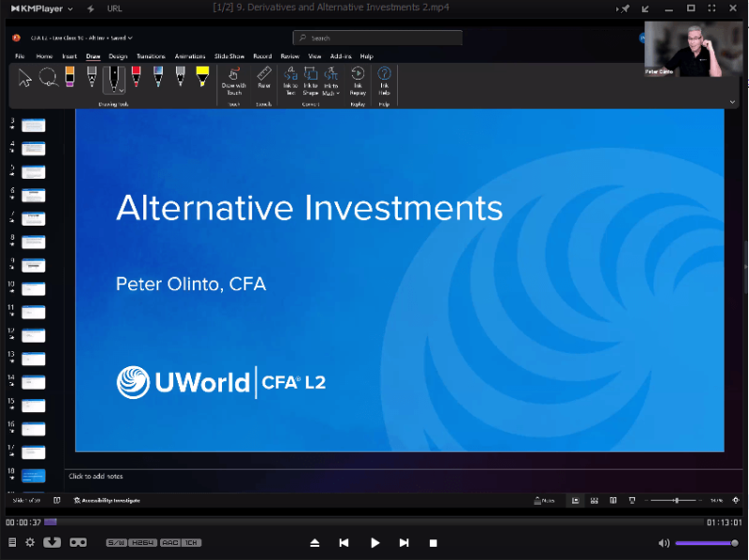Viewport: 749px width, 560px height.
Task: Adjust the purple volume slider
Action: pos(706,543)
